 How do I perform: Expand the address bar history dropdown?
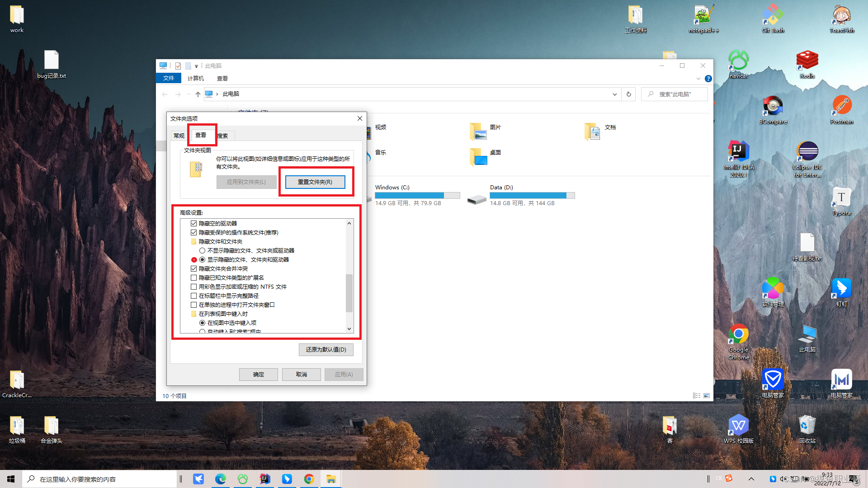pyautogui.click(x=614, y=94)
